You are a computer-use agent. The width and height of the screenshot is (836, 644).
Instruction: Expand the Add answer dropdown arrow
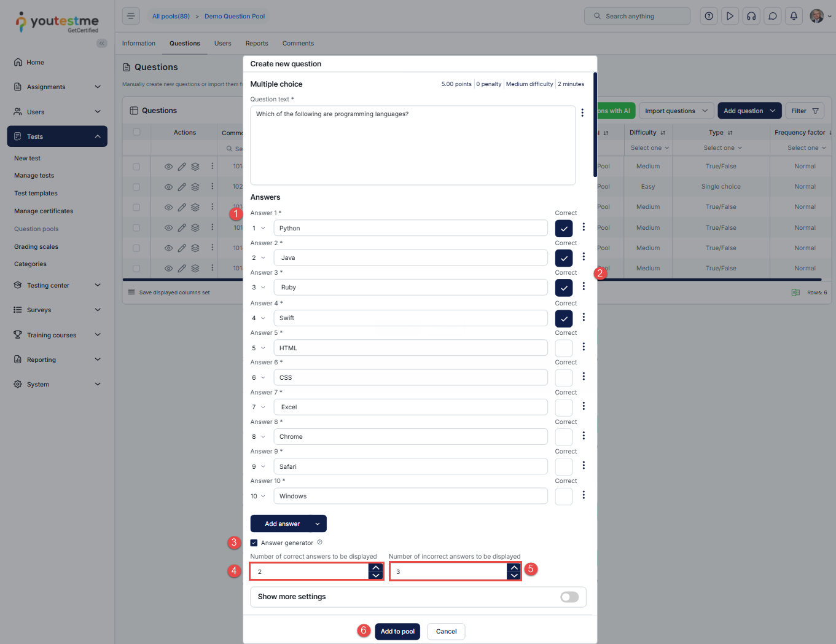pos(318,524)
